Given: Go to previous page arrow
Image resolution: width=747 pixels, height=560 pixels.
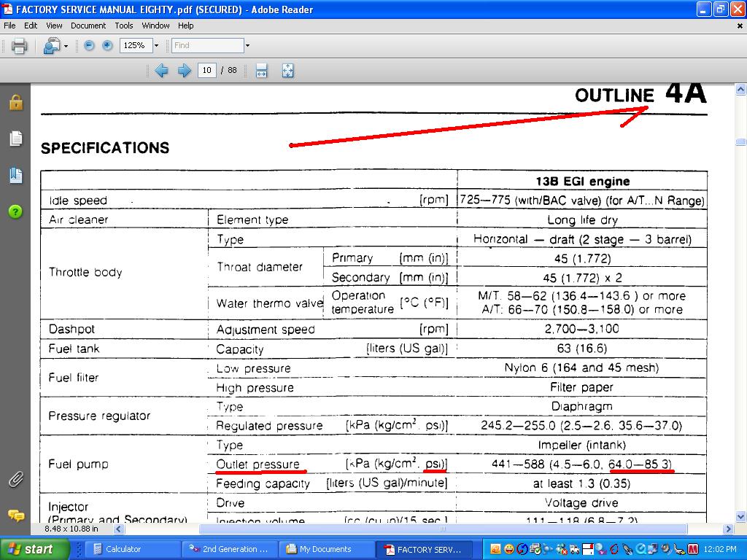Looking at the screenshot, I should pos(161,71).
